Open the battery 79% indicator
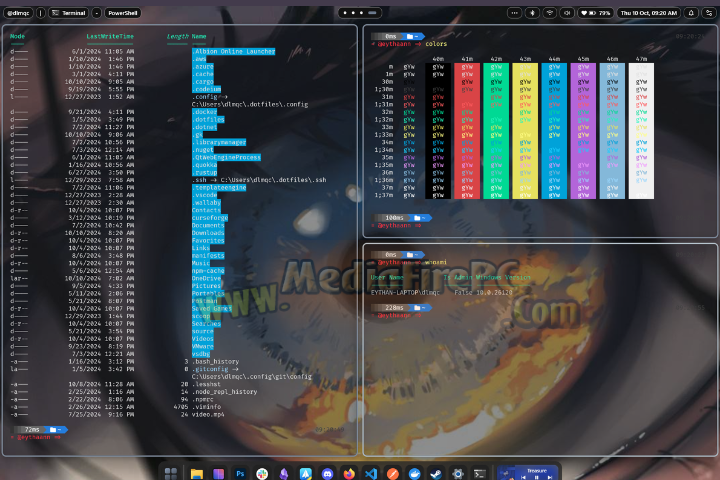The height and width of the screenshot is (480, 720). [x=596, y=13]
